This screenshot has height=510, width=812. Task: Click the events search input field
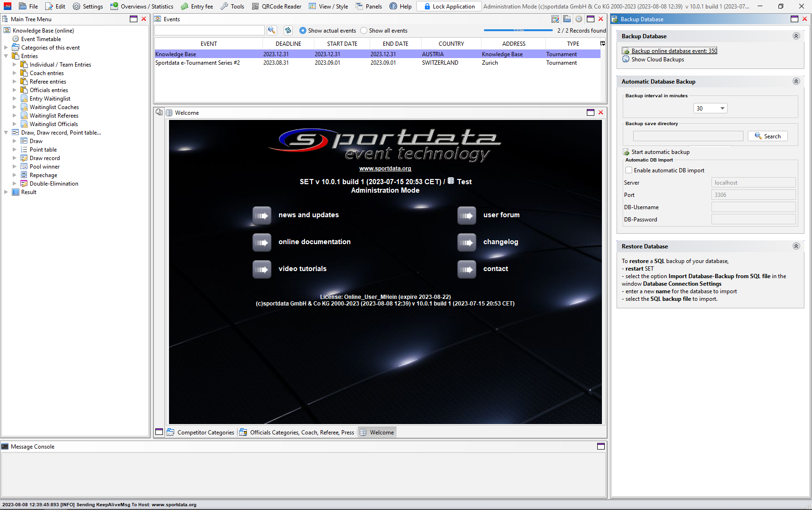coord(210,31)
